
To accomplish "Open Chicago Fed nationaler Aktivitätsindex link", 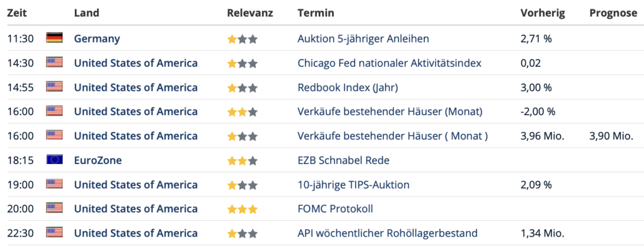I will coord(390,63).
